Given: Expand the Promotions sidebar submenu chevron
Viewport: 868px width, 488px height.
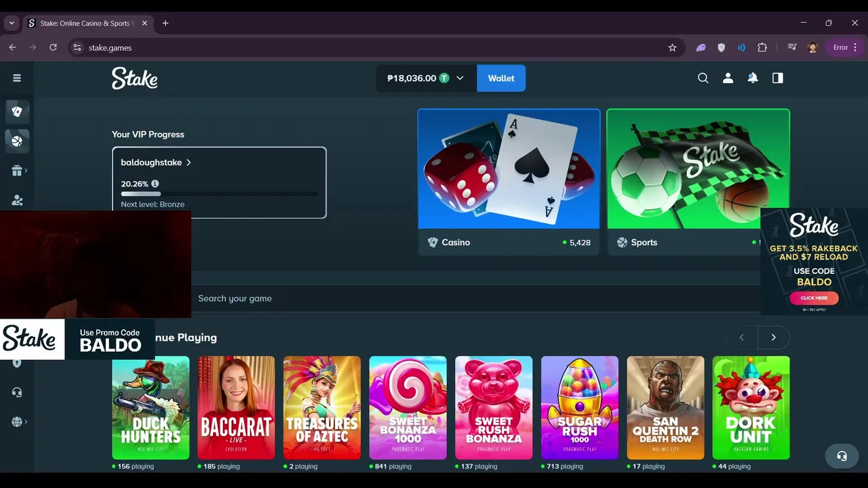Looking at the screenshot, I should click(x=26, y=171).
